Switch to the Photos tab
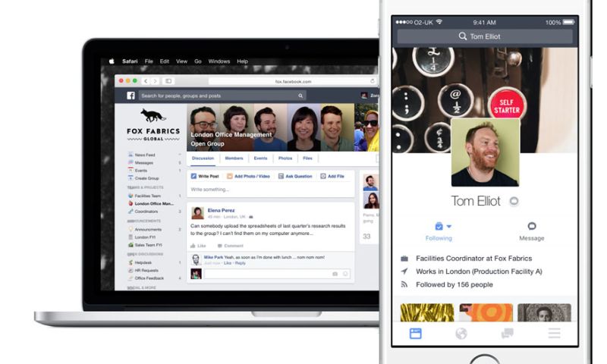This screenshot has height=364, width=607. coord(285,158)
